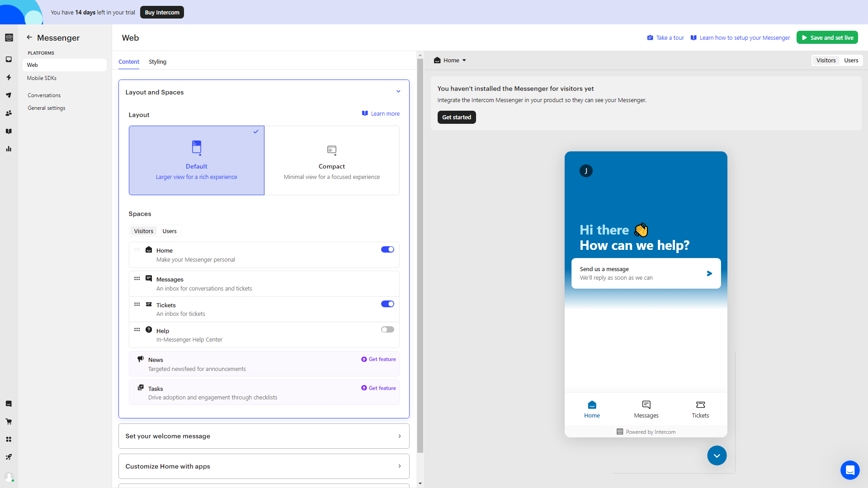Select the Compact layout card

[331, 160]
